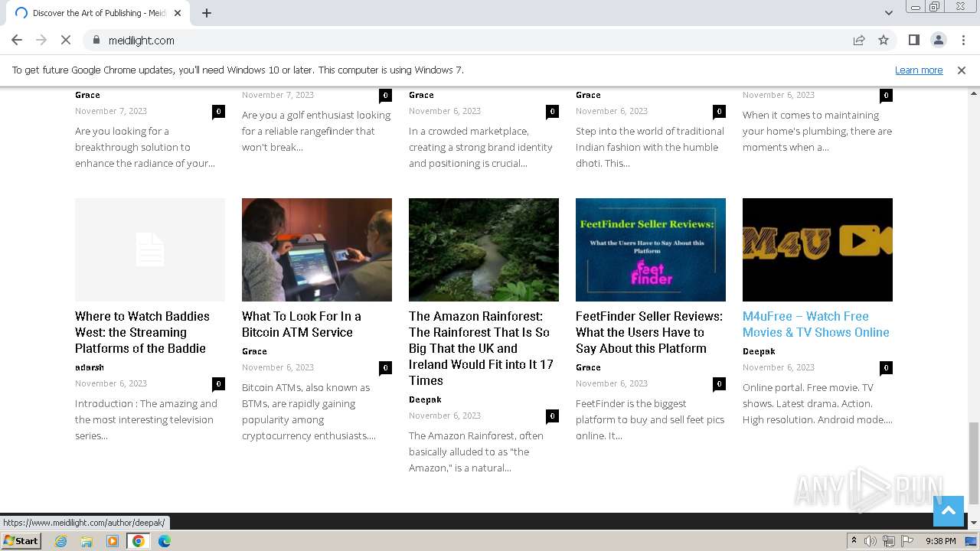Open network status icon in tray
Viewport: 980px width, 551px height.
889,541
